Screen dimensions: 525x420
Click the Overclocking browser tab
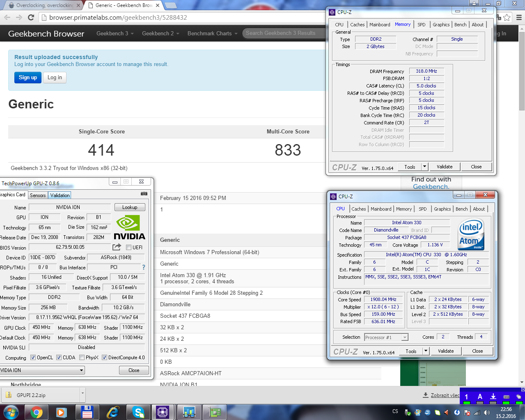click(x=43, y=5)
